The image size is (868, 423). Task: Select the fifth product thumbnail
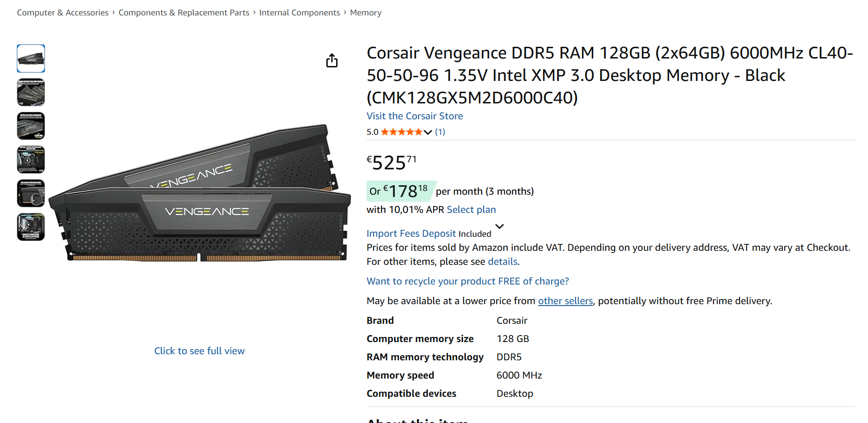point(31,193)
